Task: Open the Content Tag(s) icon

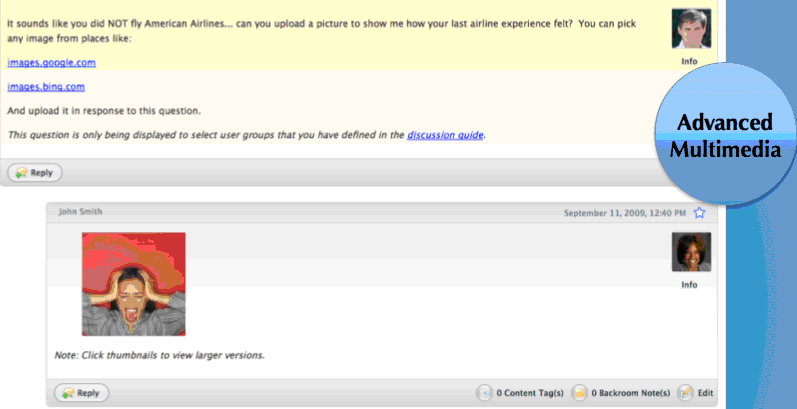Action: 484,393
